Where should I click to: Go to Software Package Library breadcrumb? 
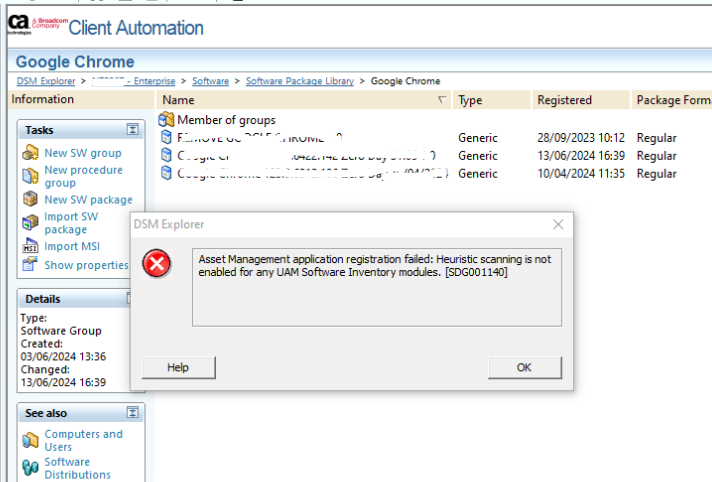click(298, 81)
